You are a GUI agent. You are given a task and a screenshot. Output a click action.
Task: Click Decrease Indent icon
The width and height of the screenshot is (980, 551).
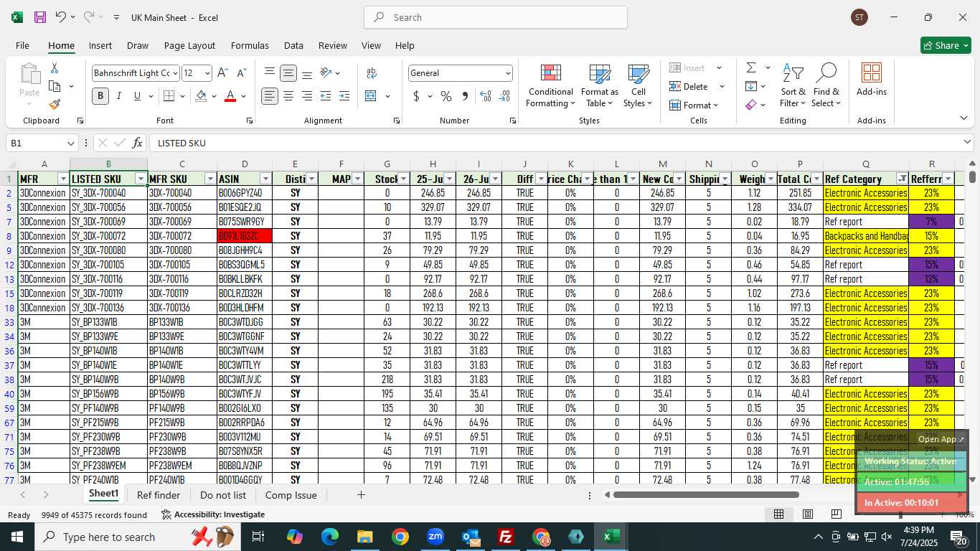tap(326, 96)
